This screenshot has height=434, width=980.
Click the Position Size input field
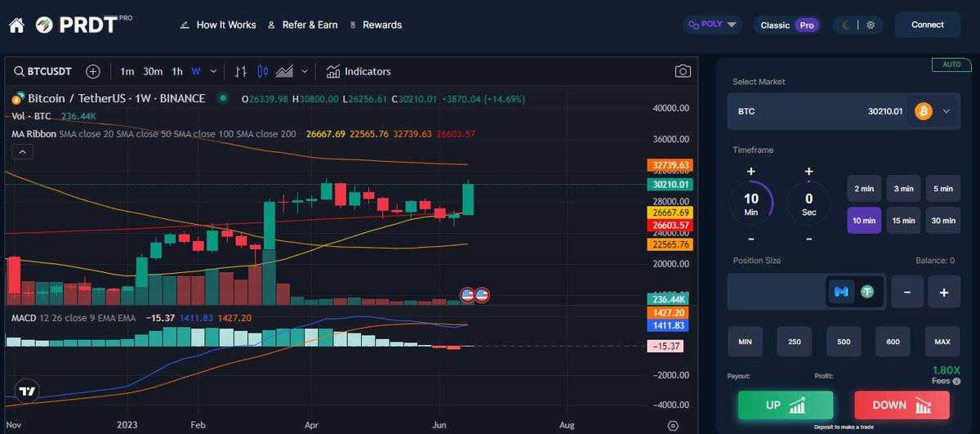point(807,291)
